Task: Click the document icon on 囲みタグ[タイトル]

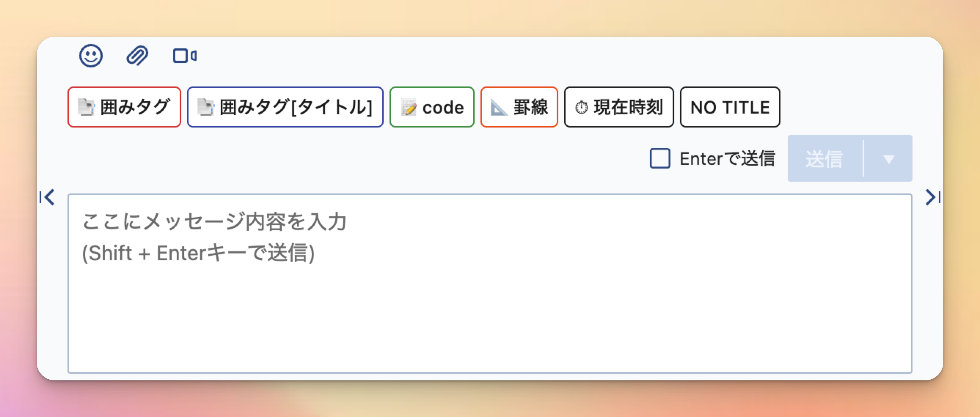Action: (x=206, y=107)
